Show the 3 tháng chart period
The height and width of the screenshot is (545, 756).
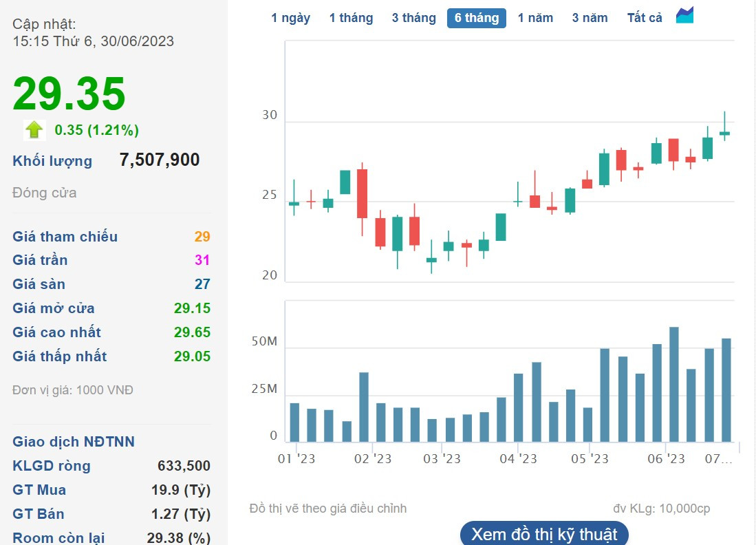413,18
